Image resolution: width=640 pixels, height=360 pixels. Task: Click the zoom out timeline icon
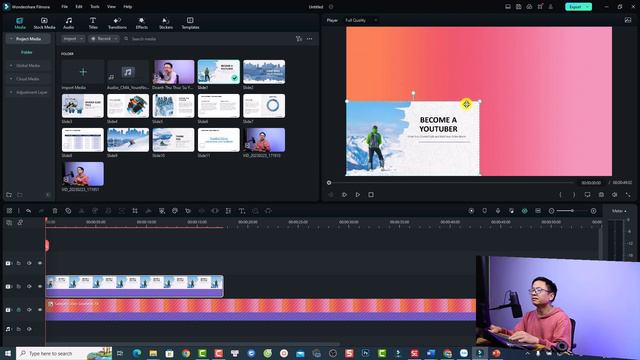[551, 211]
